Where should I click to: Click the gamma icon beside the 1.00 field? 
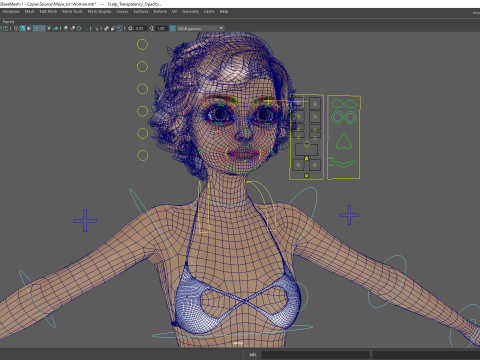click(151, 28)
